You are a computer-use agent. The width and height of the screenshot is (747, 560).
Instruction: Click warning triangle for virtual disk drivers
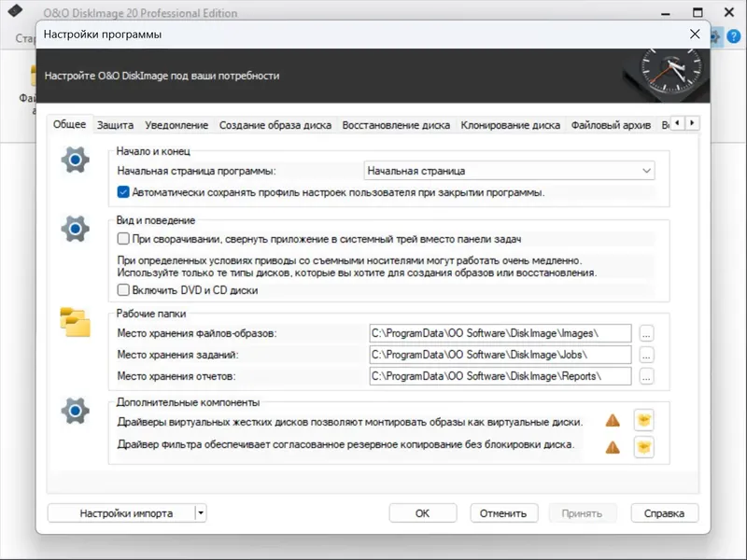tap(612, 421)
